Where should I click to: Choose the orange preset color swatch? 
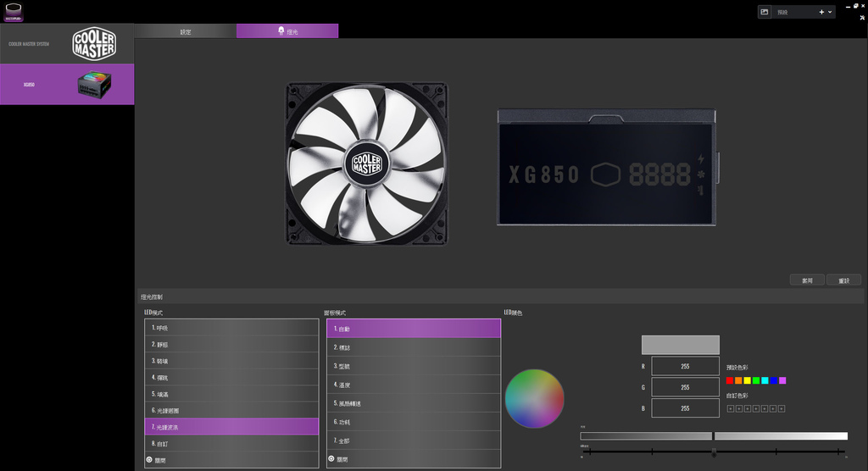738,381
